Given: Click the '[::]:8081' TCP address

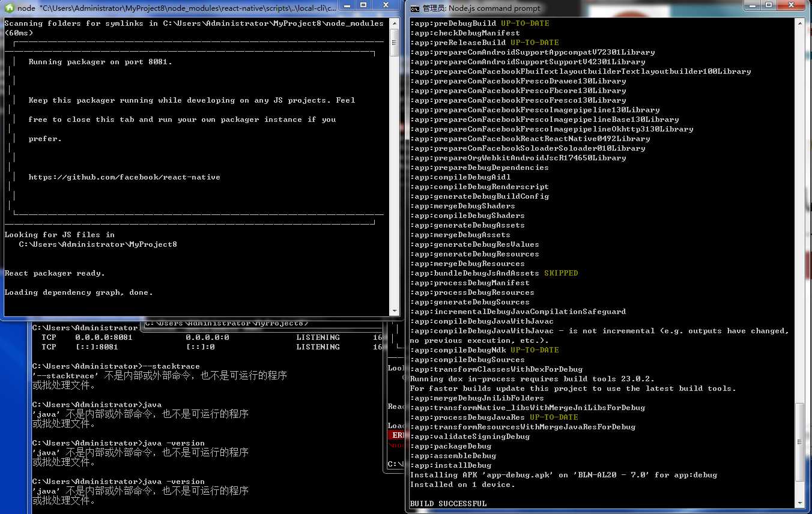Looking at the screenshot, I should [97, 347].
